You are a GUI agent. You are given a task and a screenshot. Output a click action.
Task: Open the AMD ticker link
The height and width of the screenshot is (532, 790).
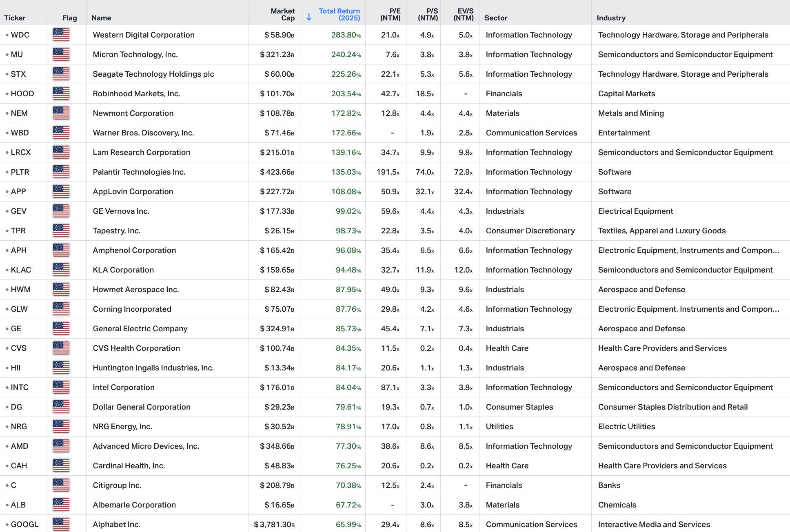click(x=20, y=446)
